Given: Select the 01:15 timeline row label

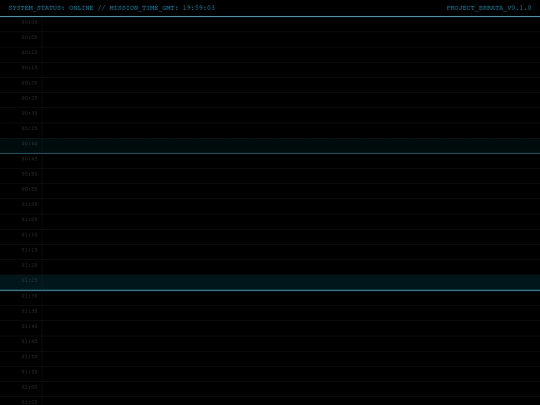Looking at the screenshot, I should 29,250.
